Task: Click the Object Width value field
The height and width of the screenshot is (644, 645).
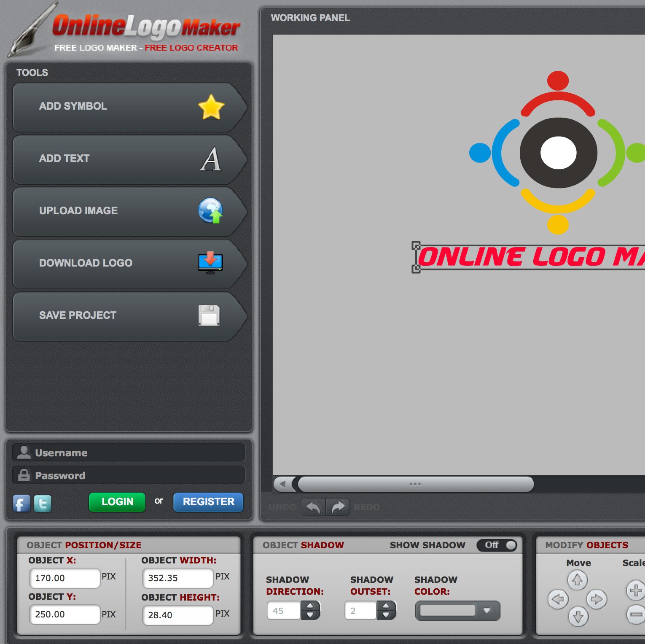Action: click(177, 578)
